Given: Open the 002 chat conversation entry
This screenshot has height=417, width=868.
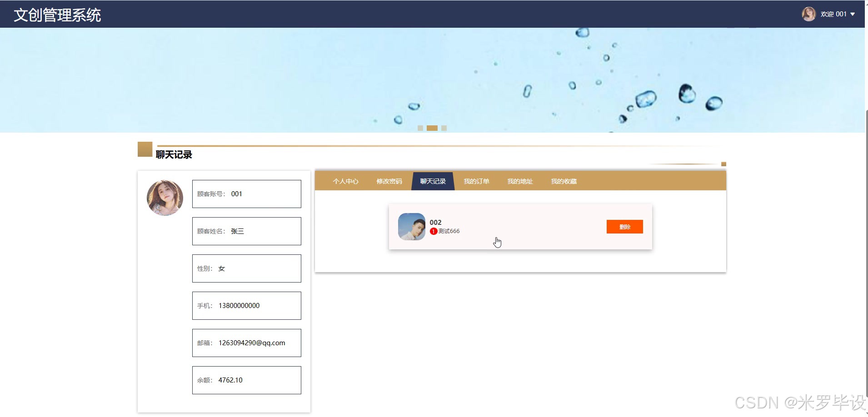Looking at the screenshot, I should coord(520,227).
